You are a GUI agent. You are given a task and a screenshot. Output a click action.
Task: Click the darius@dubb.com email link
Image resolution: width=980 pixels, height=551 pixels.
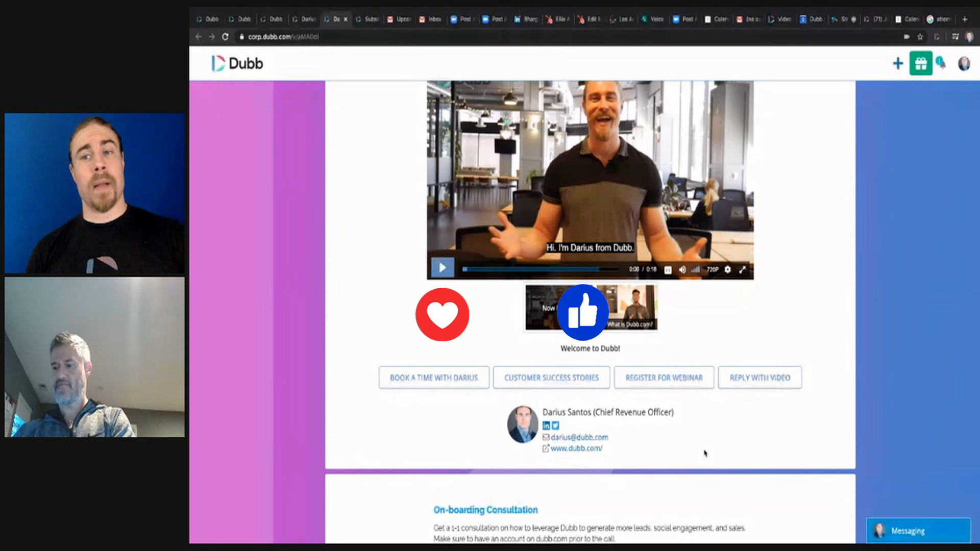pos(579,437)
